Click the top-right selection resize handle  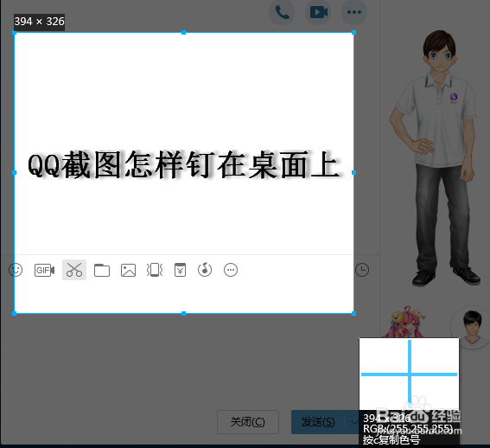click(353, 33)
